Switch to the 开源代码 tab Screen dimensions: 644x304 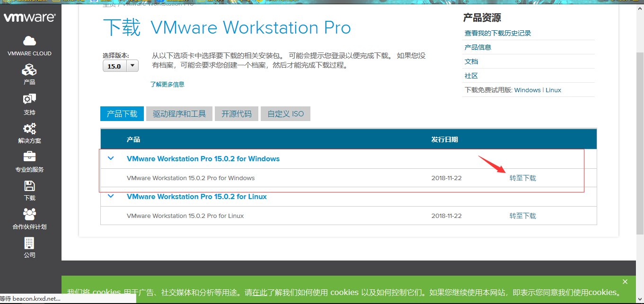click(237, 114)
